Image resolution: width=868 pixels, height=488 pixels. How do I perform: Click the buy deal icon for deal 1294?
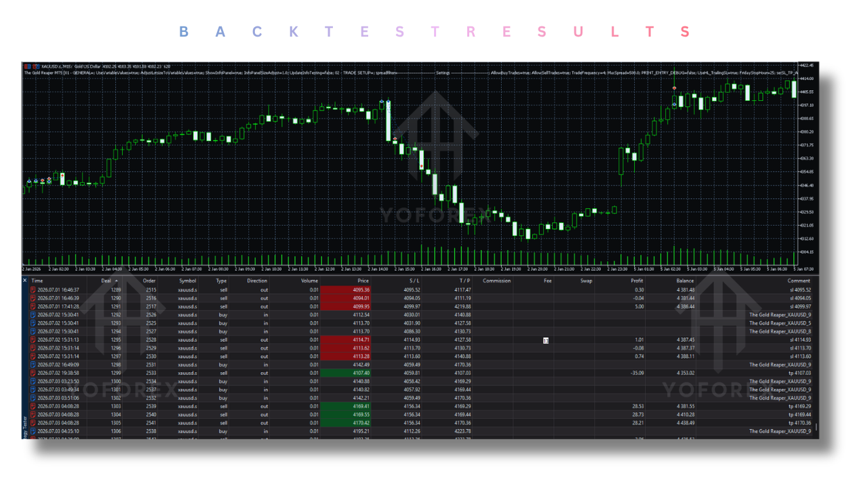click(x=33, y=331)
